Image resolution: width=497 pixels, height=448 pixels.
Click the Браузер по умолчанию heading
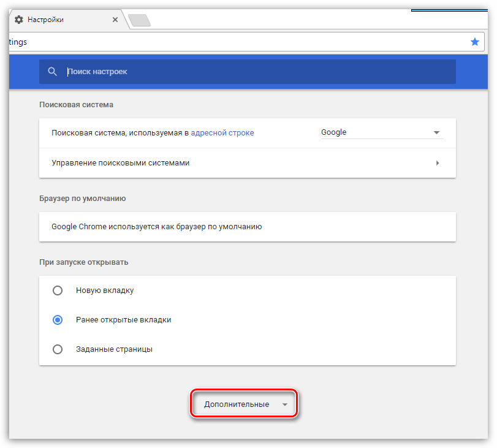(x=82, y=199)
